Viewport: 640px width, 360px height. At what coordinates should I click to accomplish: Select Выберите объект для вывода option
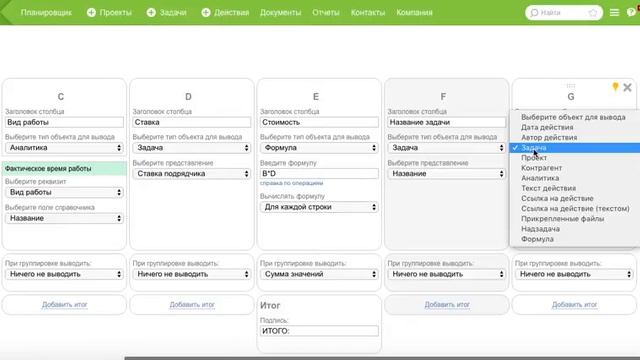coord(575,117)
